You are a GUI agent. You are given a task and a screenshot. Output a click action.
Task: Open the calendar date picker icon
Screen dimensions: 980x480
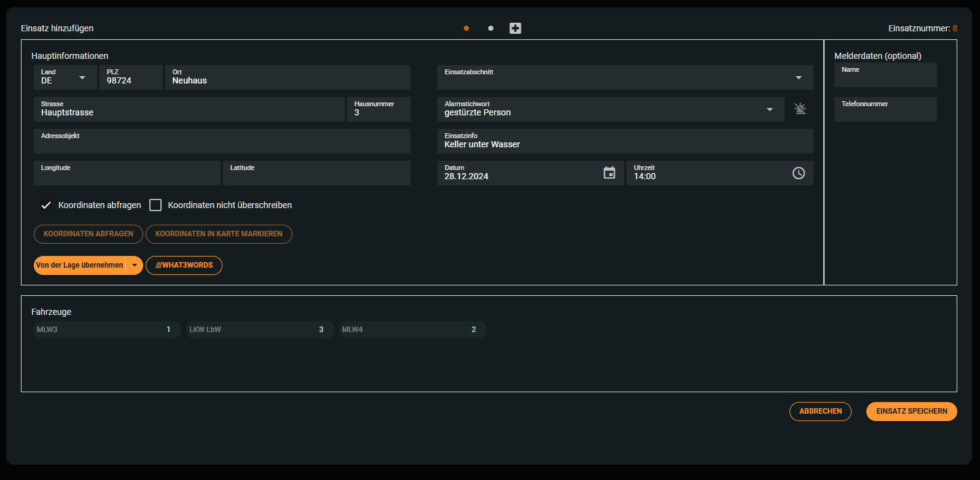click(610, 173)
